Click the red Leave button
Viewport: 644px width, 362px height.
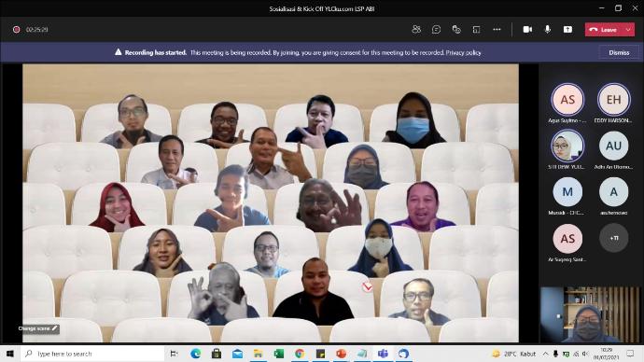click(604, 30)
